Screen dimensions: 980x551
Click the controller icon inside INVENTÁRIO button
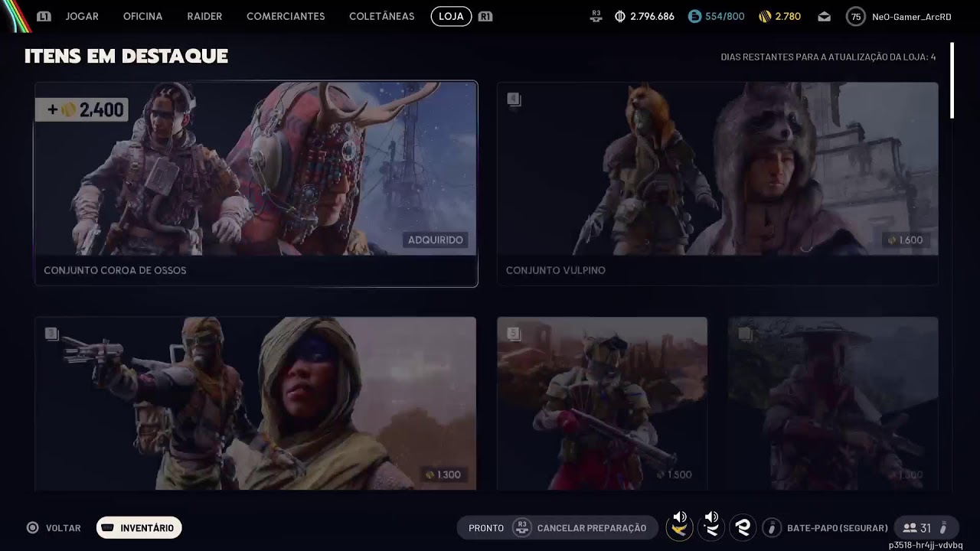(x=108, y=528)
